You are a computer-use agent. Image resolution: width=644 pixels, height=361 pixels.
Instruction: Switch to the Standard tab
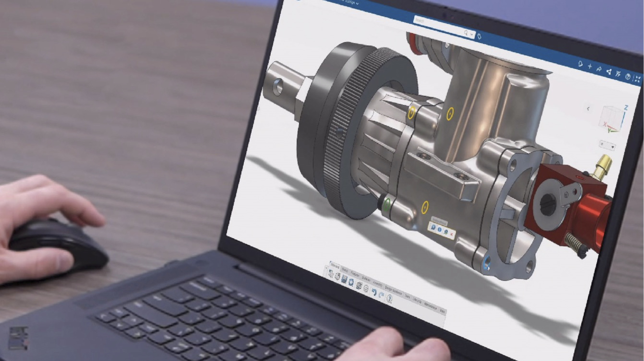(335, 266)
